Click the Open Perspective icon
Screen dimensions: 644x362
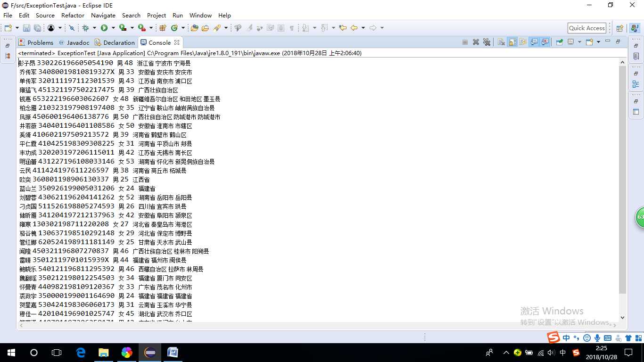tap(620, 28)
